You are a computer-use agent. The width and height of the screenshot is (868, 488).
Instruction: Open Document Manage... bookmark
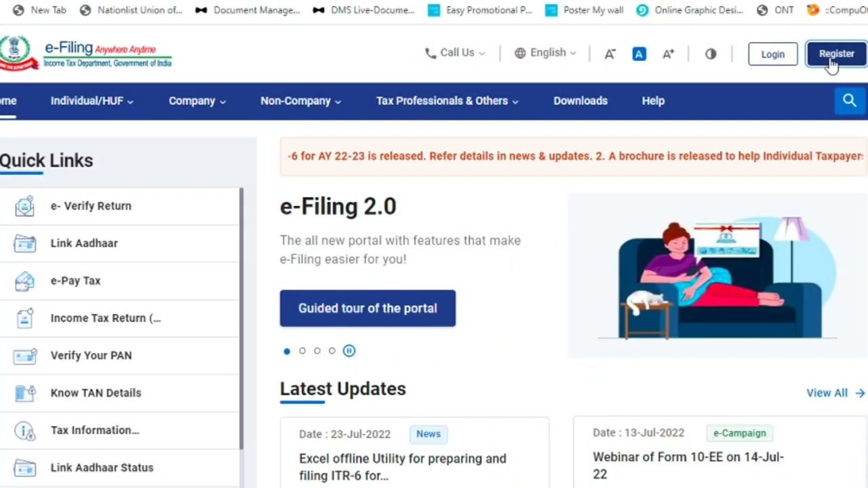coord(248,10)
